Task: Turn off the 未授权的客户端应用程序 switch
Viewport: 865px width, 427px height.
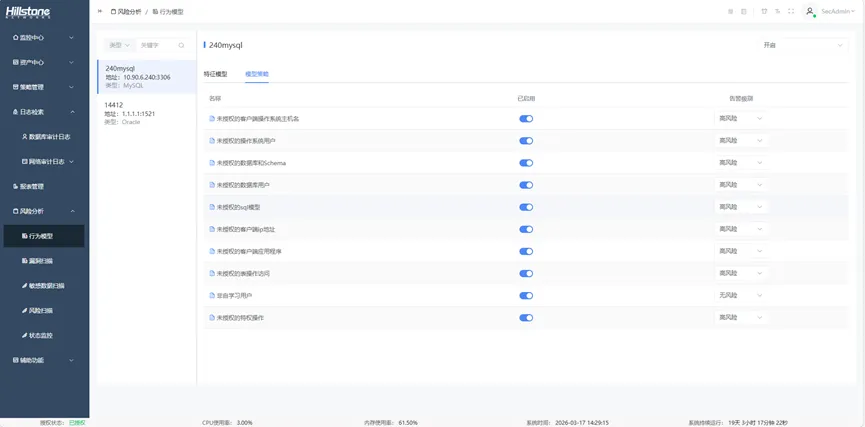Action: click(526, 251)
